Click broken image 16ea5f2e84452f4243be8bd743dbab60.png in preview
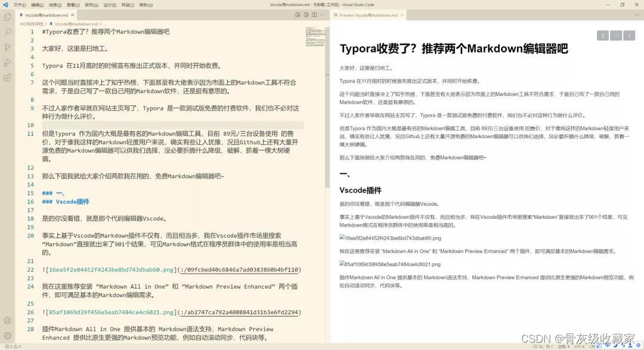The width and height of the screenshot is (644, 350). (x=390, y=238)
